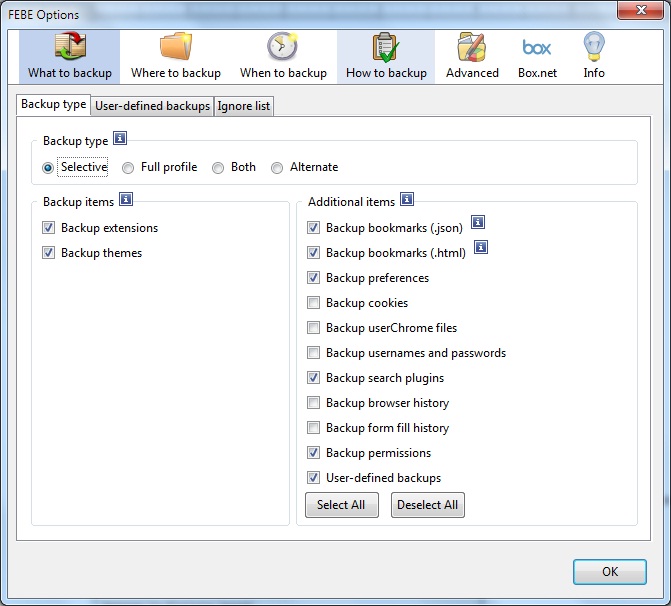
Task: Open the What to backup section
Action: pos(70,56)
